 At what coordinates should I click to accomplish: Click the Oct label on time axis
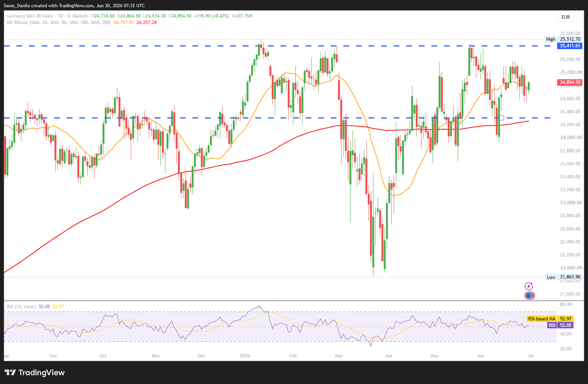point(103,356)
